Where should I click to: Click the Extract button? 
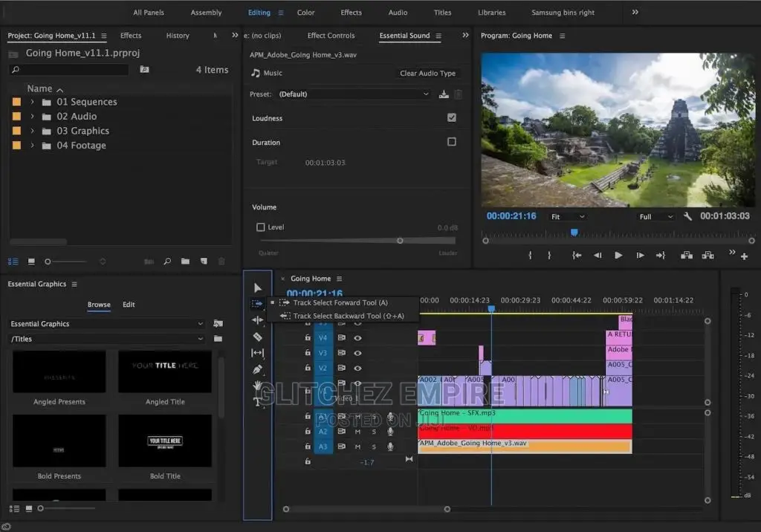(x=707, y=256)
